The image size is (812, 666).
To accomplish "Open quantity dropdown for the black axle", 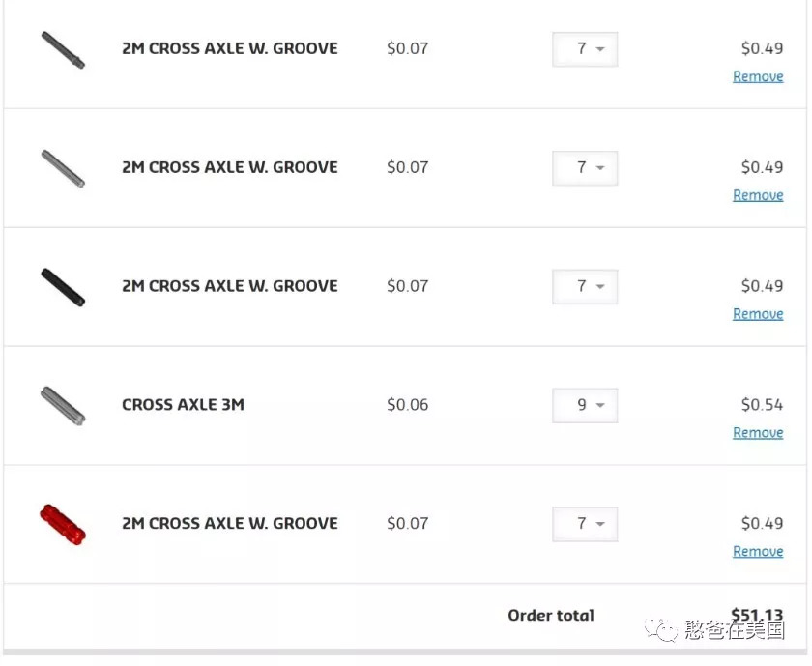I will click(585, 287).
